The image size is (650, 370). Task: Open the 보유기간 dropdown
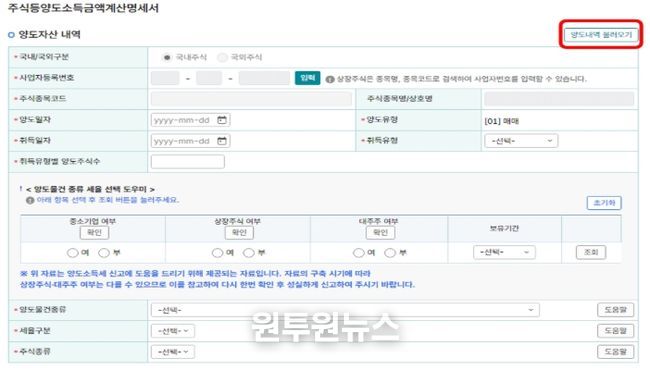pyautogui.click(x=504, y=252)
